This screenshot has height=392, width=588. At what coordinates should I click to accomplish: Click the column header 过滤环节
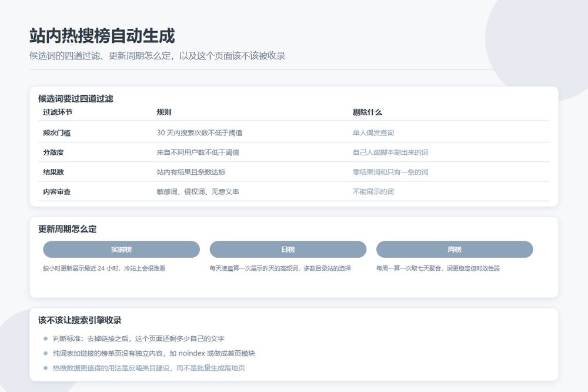click(58, 112)
